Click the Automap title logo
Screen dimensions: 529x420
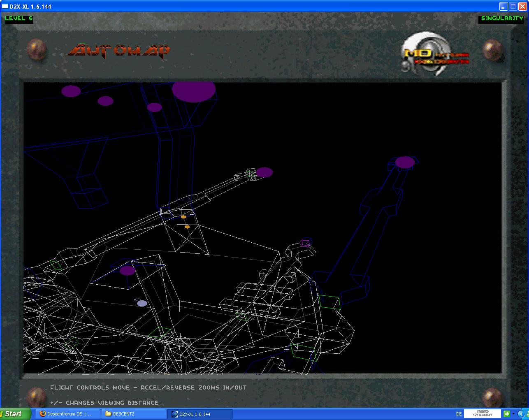(x=119, y=51)
